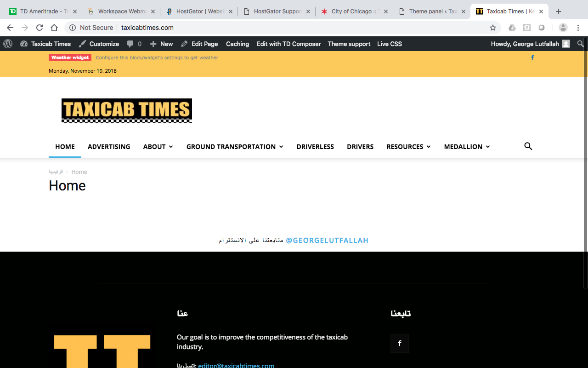The width and height of the screenshot is (588, 368).
Task: Click the editor@taxicabtimes.com email link
Action: coord(236,366)
